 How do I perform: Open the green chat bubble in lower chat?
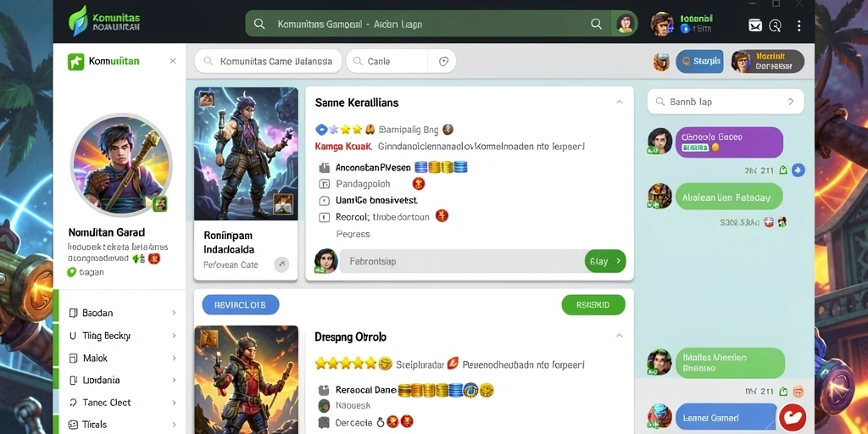[x=730, y=363]
